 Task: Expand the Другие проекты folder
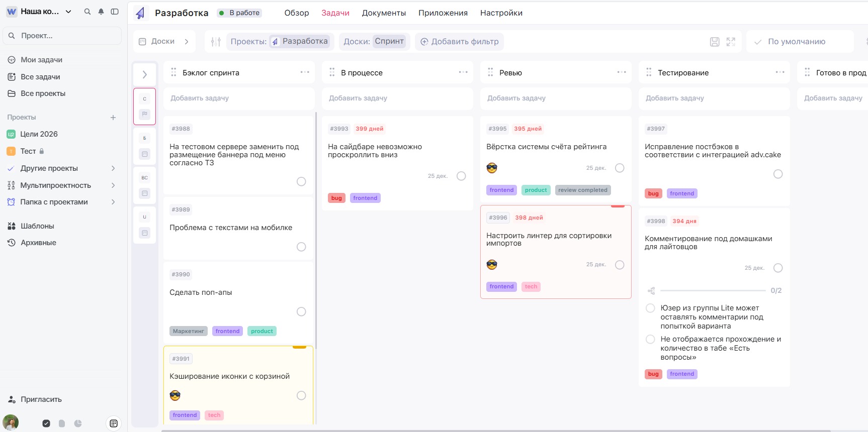pos(113,168)
